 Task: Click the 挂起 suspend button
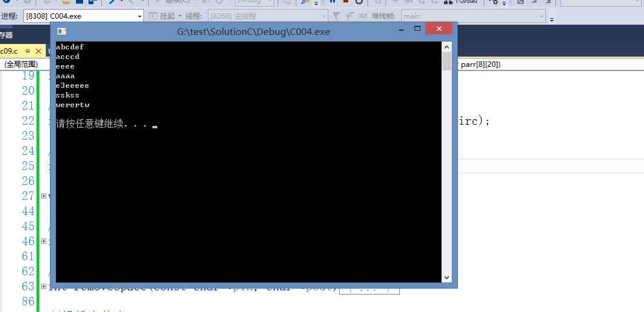[163, 16]
